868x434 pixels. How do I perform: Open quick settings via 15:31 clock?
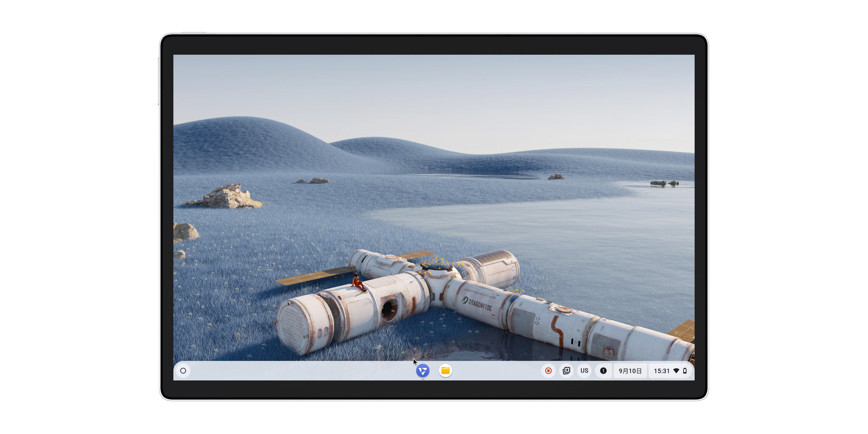click(661, 371)
